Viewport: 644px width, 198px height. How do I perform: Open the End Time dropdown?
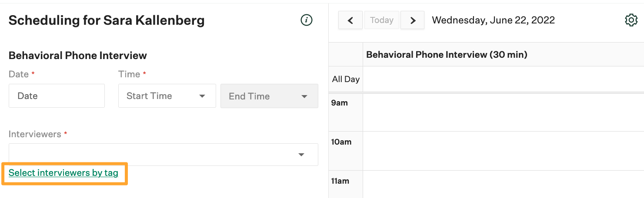pos(269,96)
